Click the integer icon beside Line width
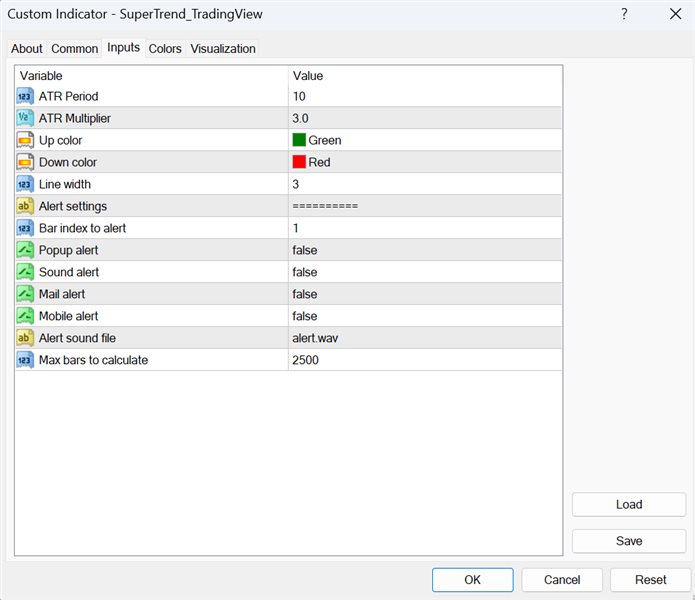The width and height of the screenshot is (695, 600). 25,184
